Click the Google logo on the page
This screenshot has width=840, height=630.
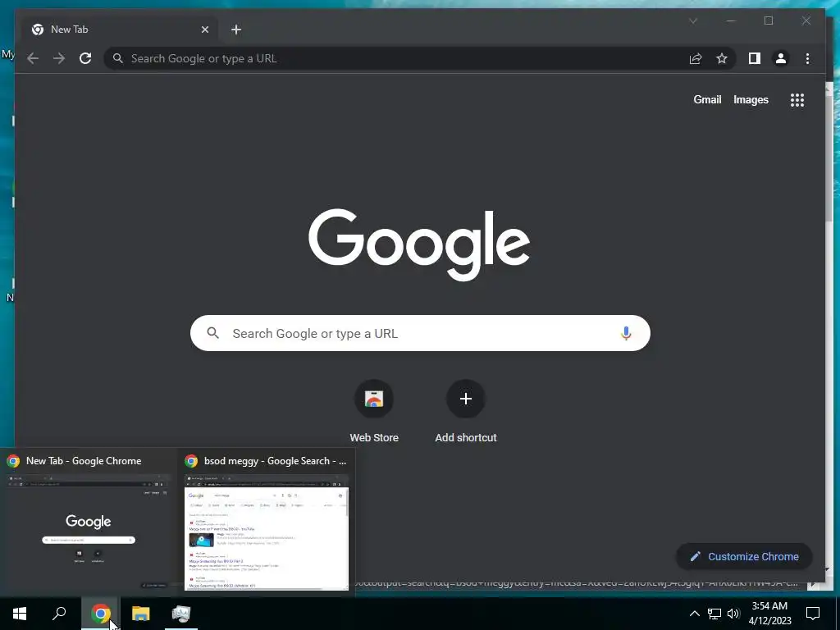[419, 244]
